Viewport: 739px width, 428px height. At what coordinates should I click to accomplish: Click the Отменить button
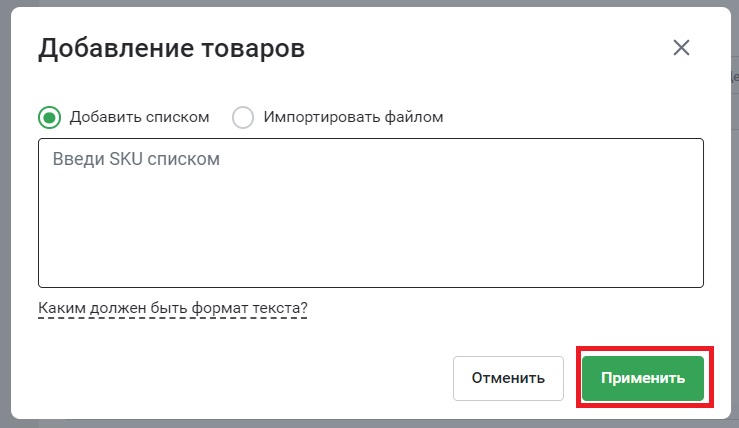508,378
